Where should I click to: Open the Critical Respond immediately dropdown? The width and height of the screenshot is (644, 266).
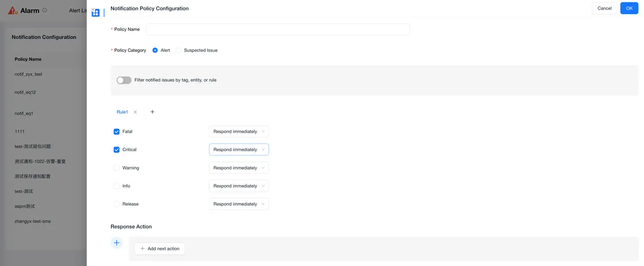239,149
